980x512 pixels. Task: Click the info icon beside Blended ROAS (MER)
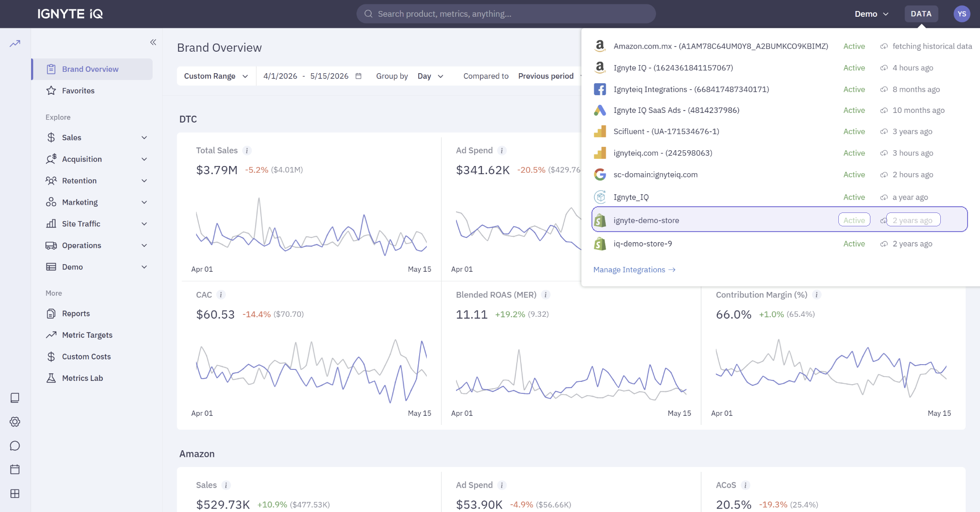(x=546, y=295)
